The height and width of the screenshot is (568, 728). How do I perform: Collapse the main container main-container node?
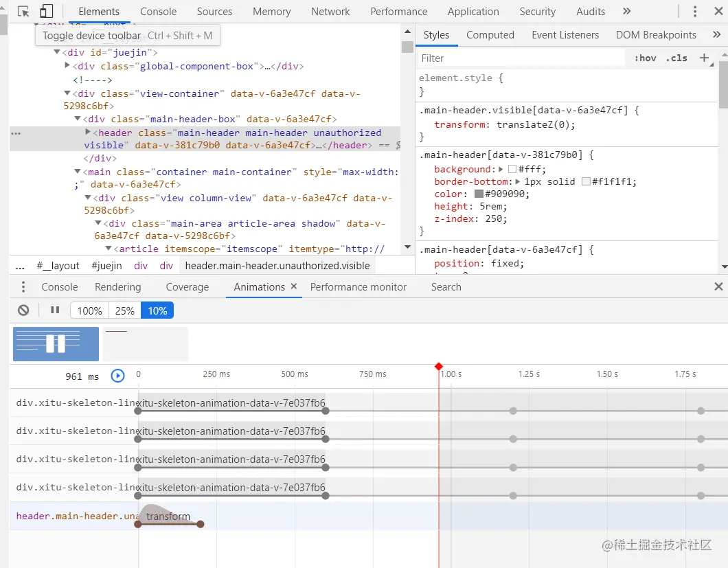click(78, 172)
